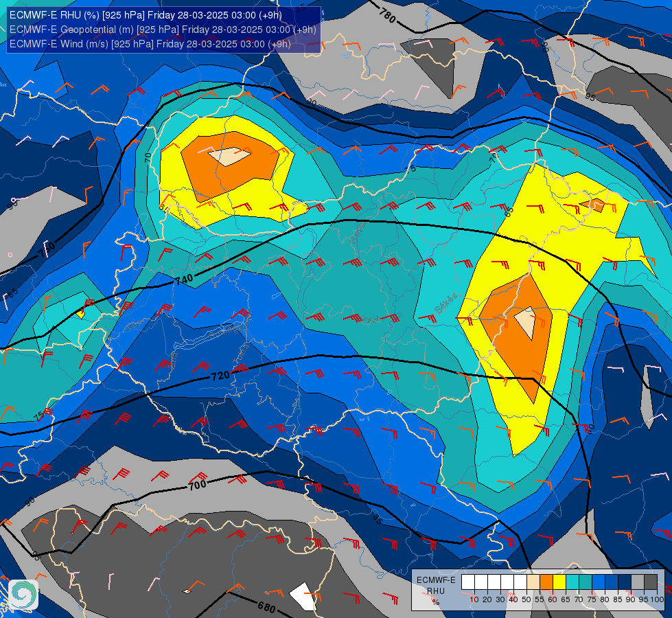Click the 740 geopotential contour label
Viewport: 672px width, 618px height.
click(184, 279)
